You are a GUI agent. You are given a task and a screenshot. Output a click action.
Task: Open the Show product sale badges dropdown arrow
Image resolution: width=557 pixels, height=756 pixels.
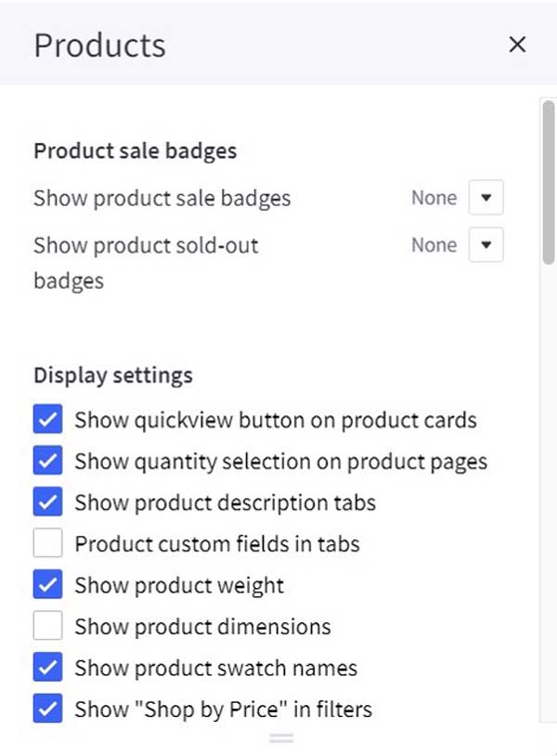(486, 198)
